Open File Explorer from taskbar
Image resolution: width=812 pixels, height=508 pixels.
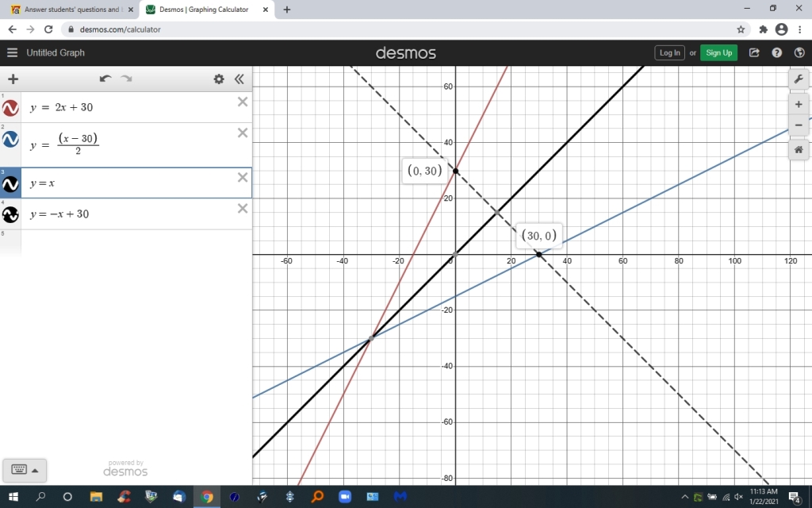96,497
